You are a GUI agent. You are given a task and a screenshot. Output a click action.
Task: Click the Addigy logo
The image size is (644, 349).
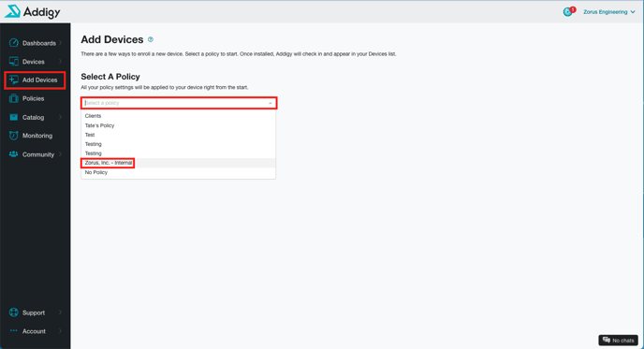coord(32,11)
